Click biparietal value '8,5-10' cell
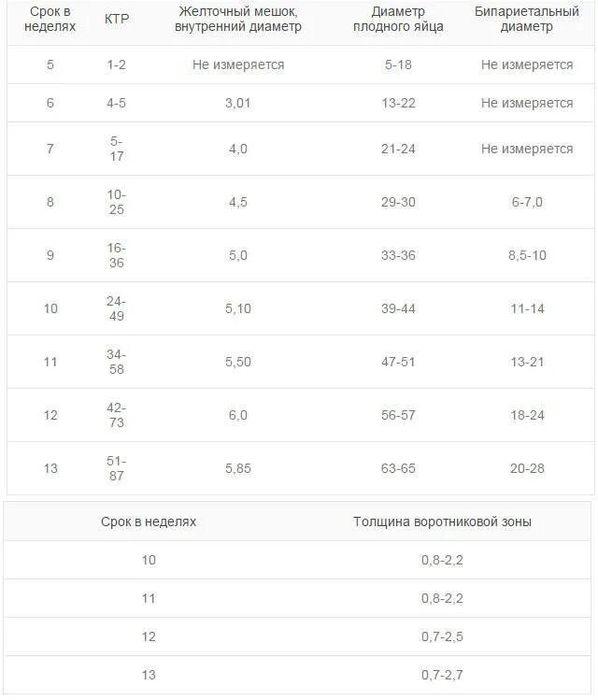Viewport: 598px width, 700px height. pyautogui.click(x=527, y=255)
